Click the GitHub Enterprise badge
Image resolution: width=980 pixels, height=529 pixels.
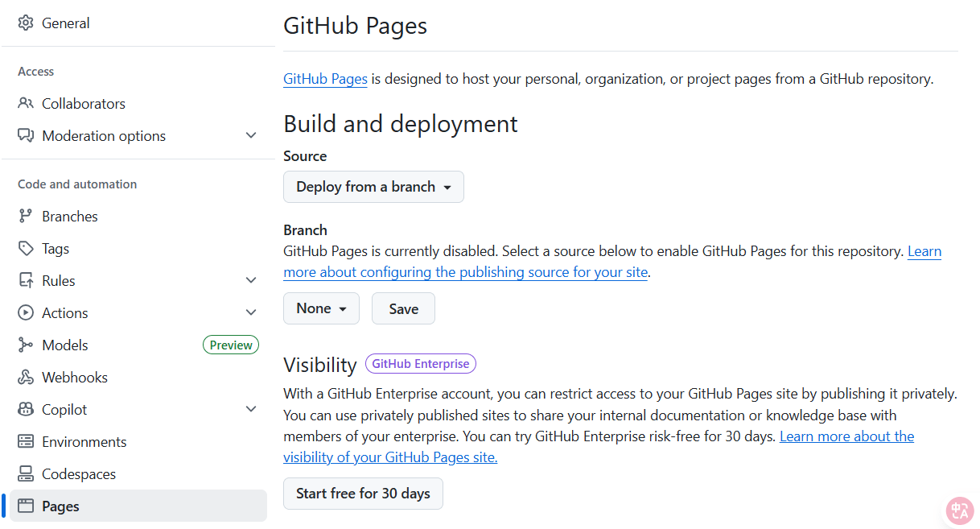click(x=421, y=364)
